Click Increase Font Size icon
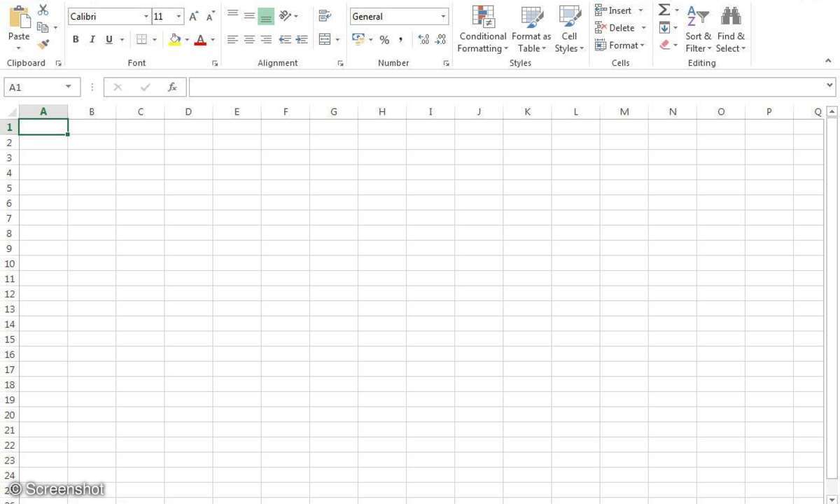840x504 pixels. pyautogui.click(x=194, y=16)
